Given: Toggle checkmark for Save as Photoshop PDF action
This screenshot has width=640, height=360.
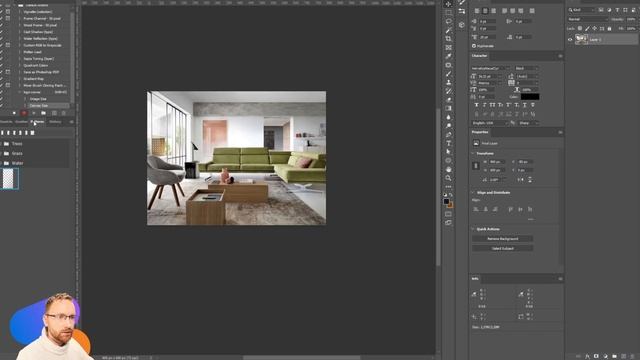Looking at the screenshot, I should pos(2,72).
